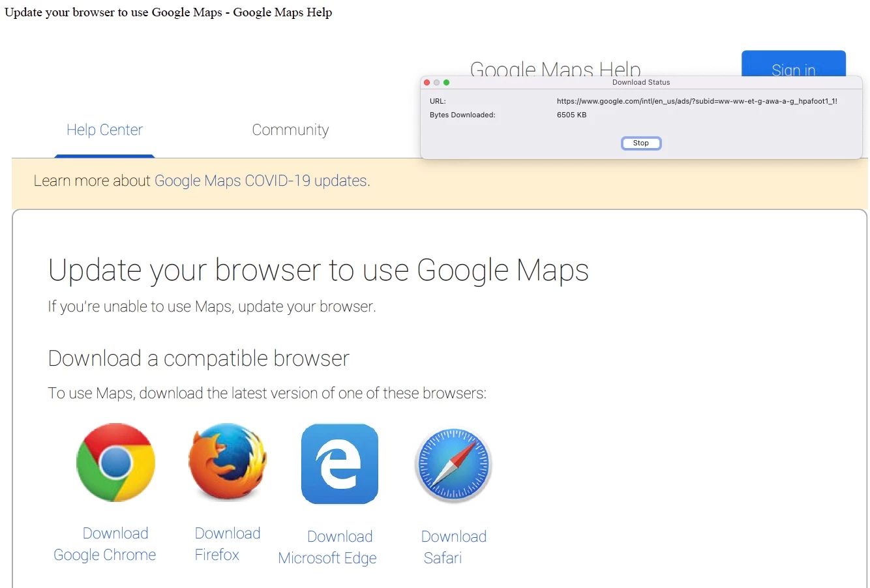The height and width of the screenshot is (588, 870).
Task: Click the green zoom button on Download Status
Action: tap(446, 82)
